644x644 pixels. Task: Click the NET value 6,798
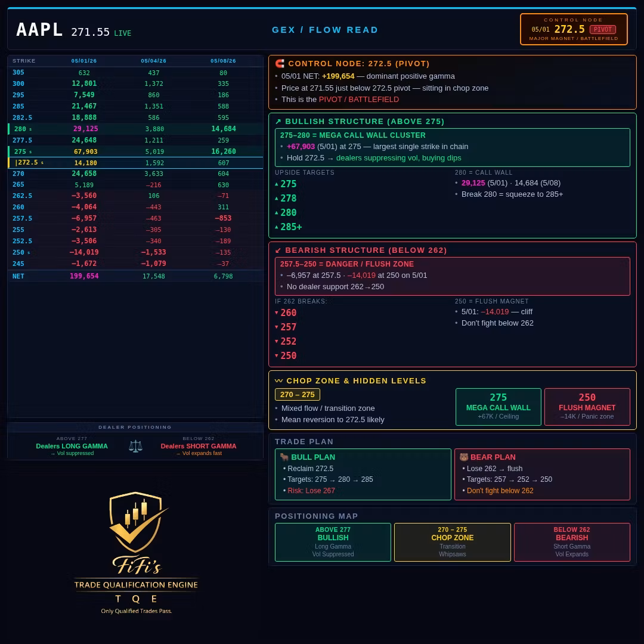223,276
